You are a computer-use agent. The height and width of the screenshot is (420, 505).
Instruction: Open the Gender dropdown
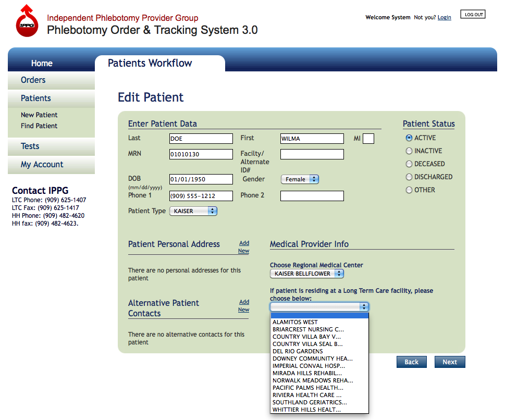(300, 179)
